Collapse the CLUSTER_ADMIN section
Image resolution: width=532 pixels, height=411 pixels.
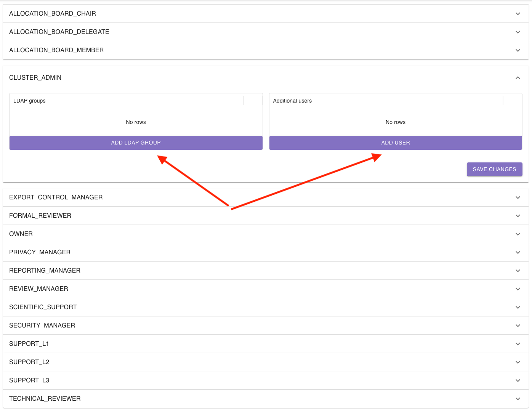[518, 77]
